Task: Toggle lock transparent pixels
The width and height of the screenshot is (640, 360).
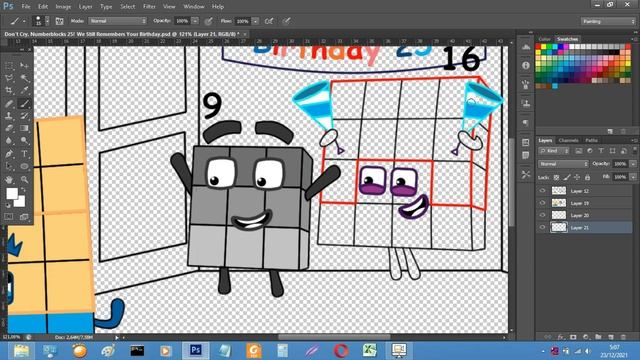Action: point(556,177)
